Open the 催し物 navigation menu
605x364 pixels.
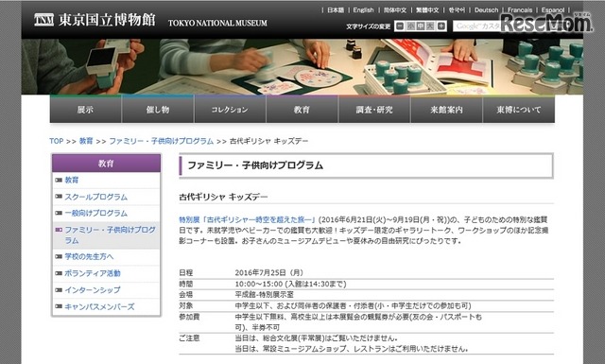tap(158, 110)
